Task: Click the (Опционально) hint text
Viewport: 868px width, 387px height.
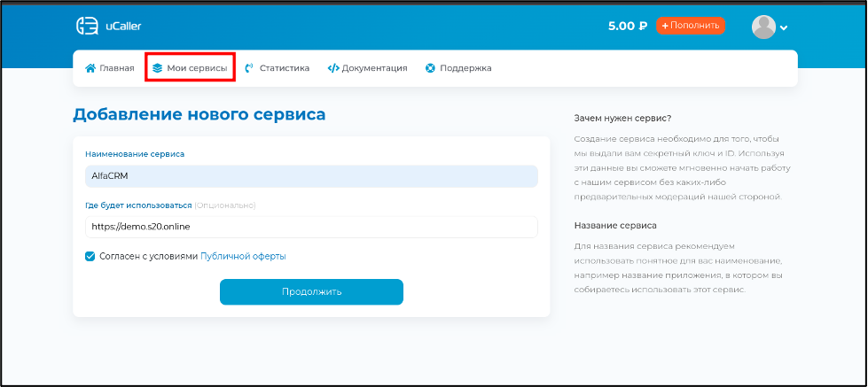Action: pyautogui.click(x=224, y=205)
